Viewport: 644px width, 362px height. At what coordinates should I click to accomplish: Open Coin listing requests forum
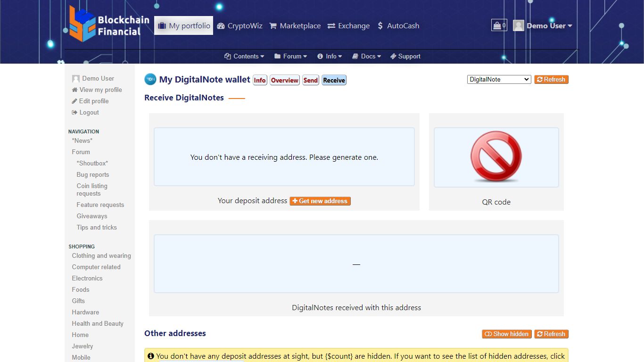coord(92,189)
